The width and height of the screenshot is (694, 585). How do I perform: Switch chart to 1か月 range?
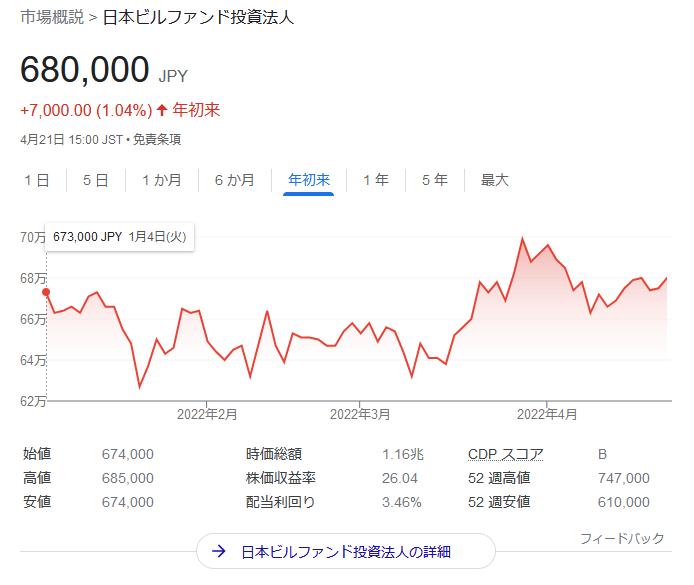click(x=162, y=180)
